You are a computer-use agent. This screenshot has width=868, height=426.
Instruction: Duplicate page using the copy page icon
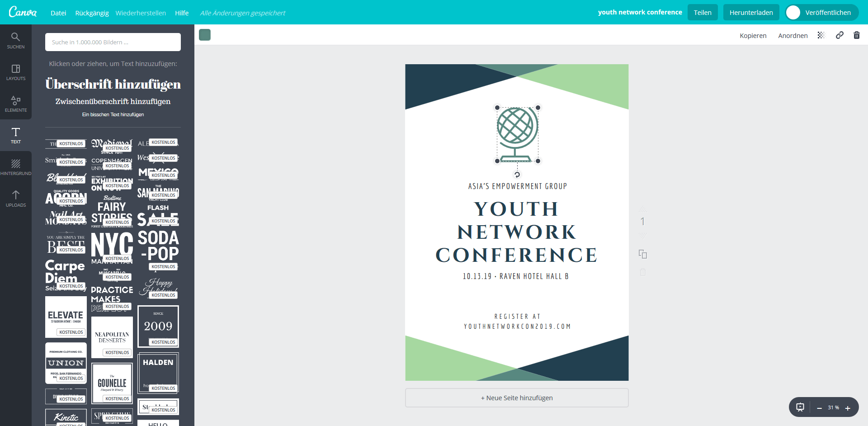pos(643,254)
